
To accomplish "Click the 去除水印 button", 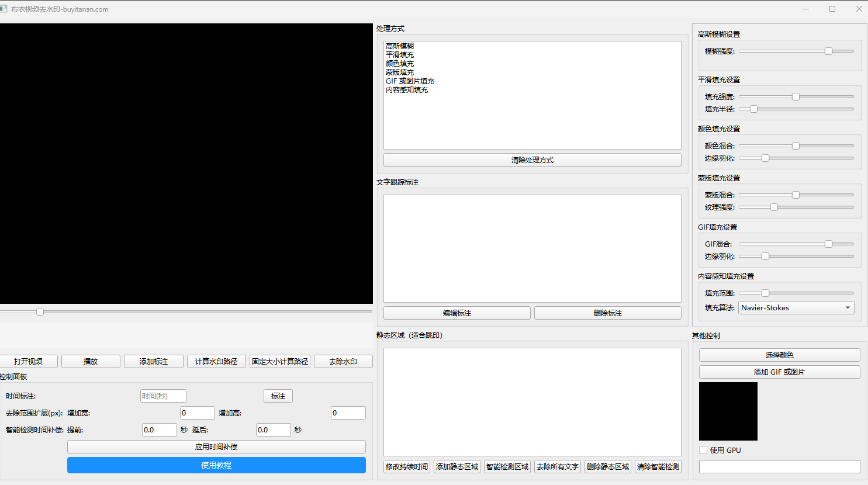I will coord(343,362).
